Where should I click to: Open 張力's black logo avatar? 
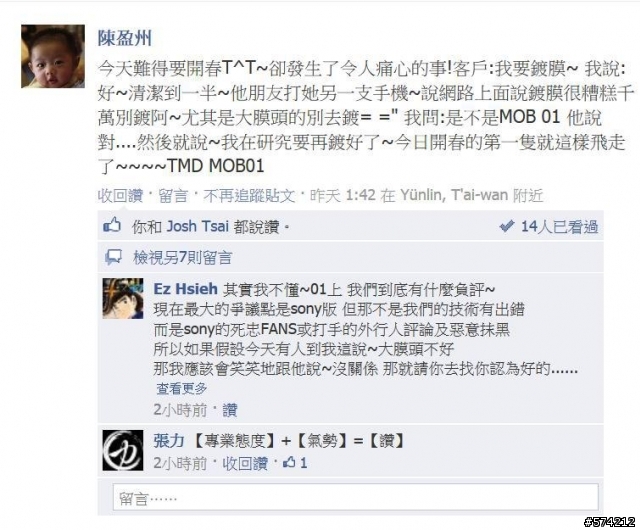click(123, 450)
